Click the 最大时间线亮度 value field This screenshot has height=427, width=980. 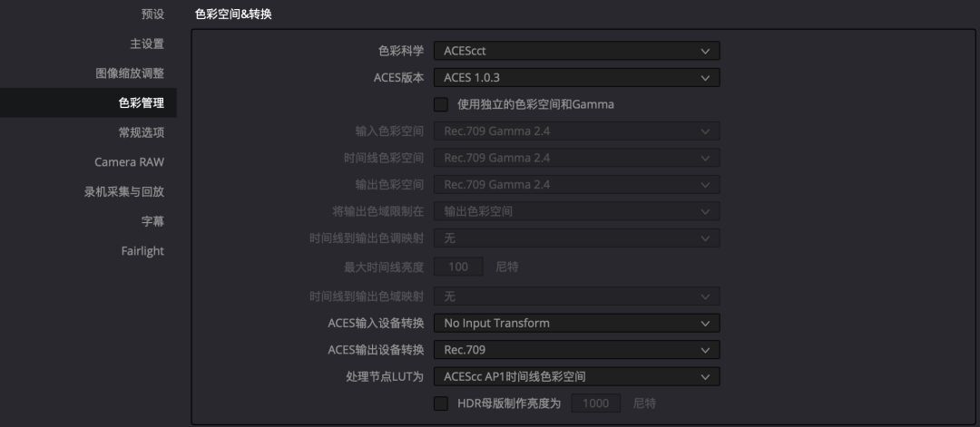[458, 267]
